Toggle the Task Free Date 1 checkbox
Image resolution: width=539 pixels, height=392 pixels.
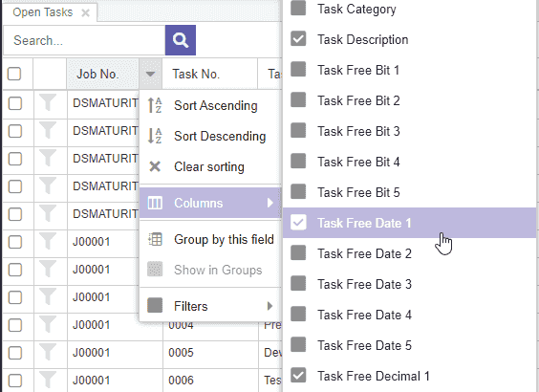click(x=298, y=222)
